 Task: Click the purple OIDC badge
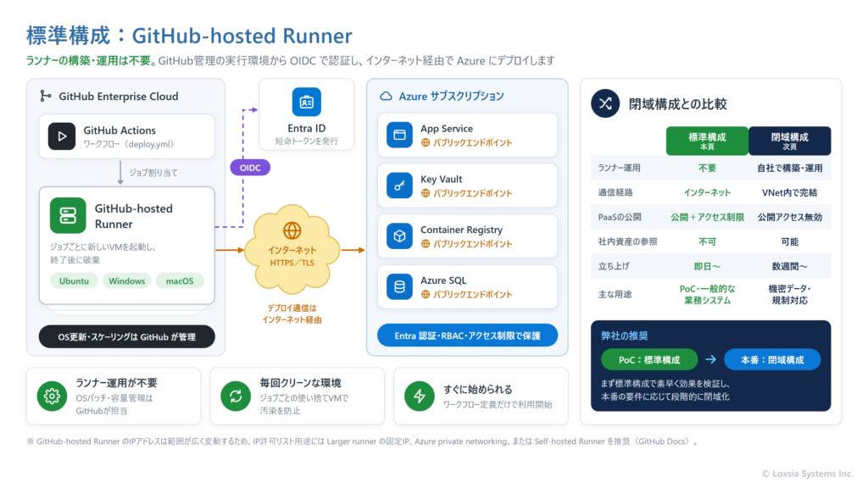coord(250,168)
